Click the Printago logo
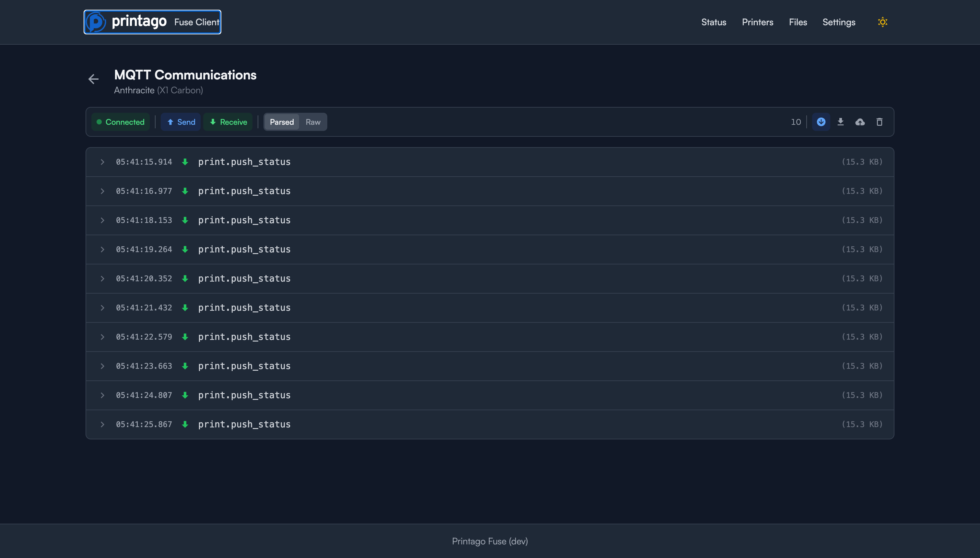Screen dimensions: 980x558 pos(152,22)
